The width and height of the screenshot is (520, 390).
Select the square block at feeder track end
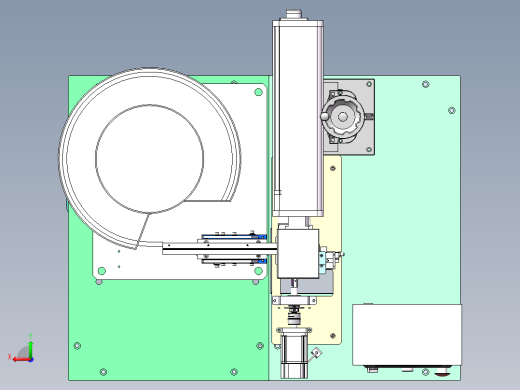pos(298,253)
